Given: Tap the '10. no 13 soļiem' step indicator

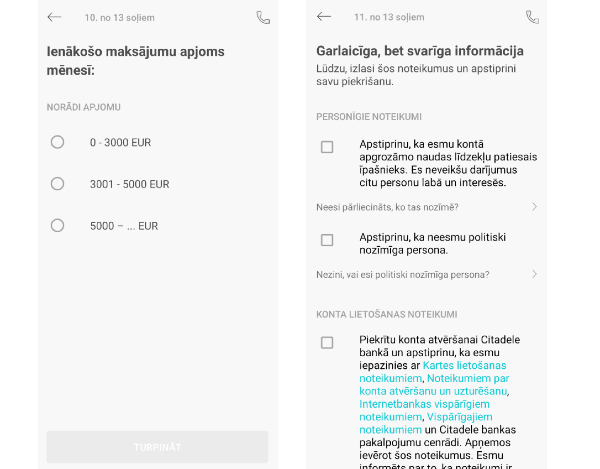Looking at the screenshot, I should point(119,18).
